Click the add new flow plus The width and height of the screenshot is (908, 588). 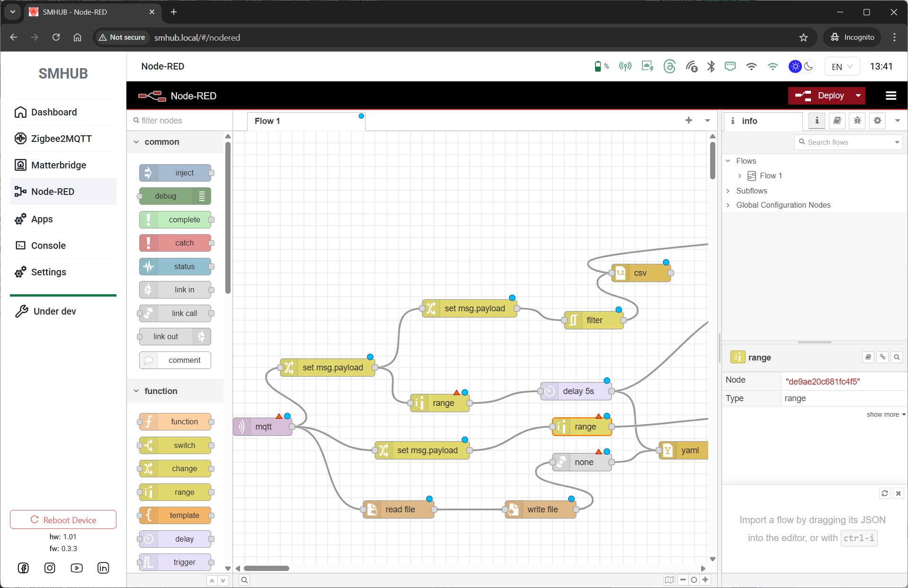coord(689,121)
